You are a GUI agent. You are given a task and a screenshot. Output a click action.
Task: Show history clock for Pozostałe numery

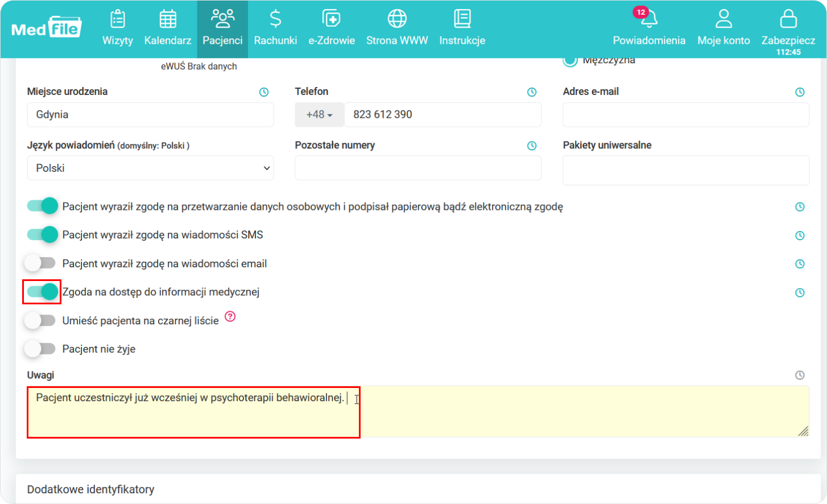532,146
